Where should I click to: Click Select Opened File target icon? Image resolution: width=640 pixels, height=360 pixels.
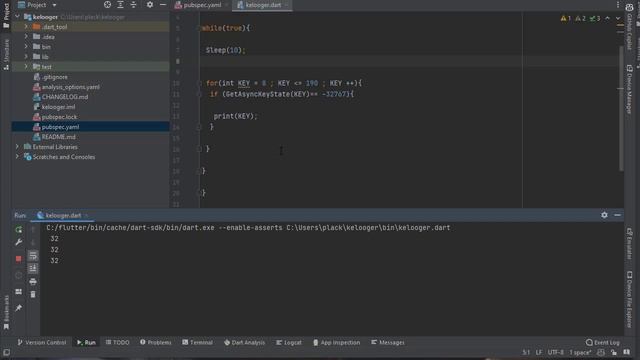(107, 5)
